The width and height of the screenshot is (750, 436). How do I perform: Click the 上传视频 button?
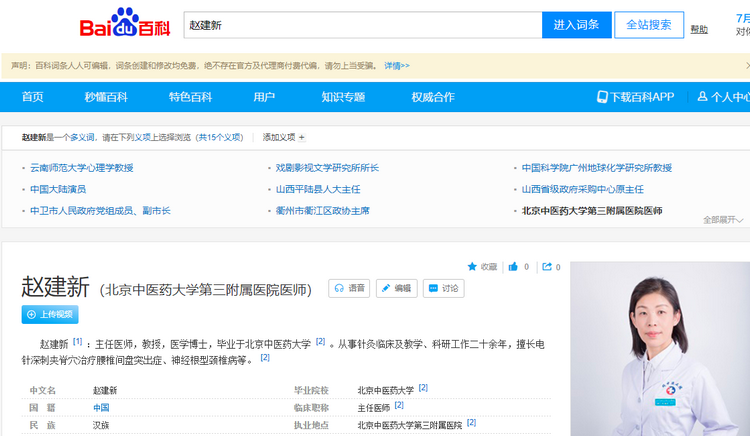pos(50,314)
